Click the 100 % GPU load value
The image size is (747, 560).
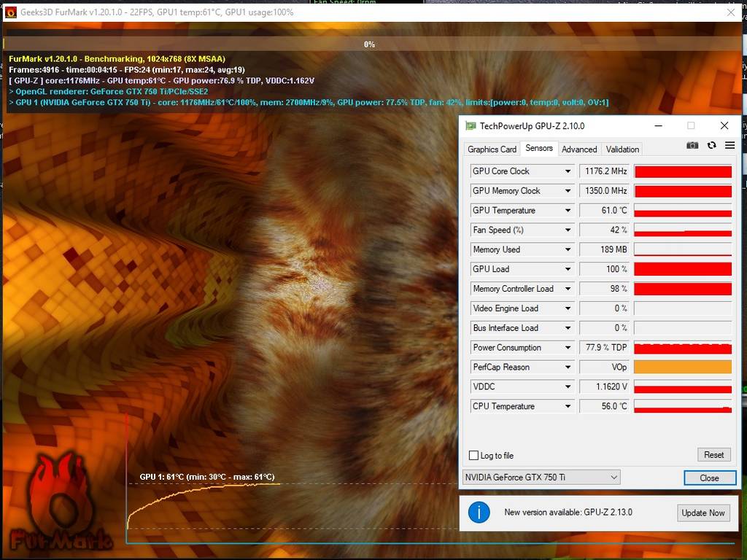click(x=604, y=269)
